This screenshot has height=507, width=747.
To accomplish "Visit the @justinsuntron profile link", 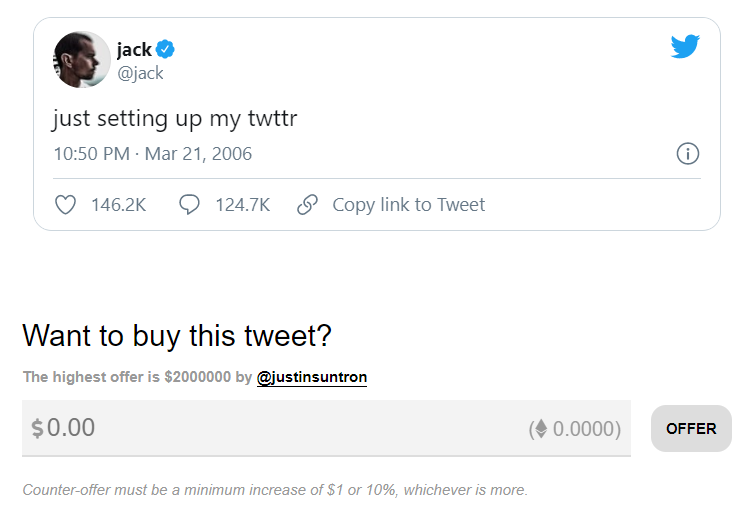I will [x=312, y=377].
